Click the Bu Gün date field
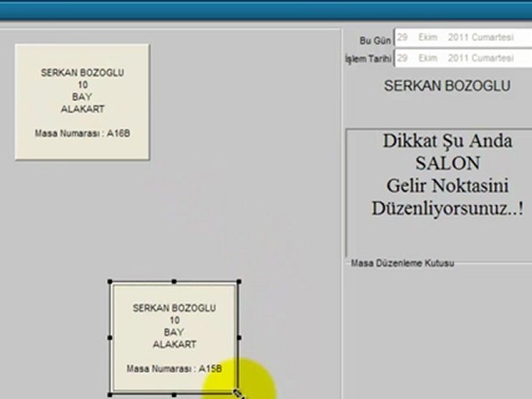The width and height of the screenshot is (532, 399). (463, 37)
